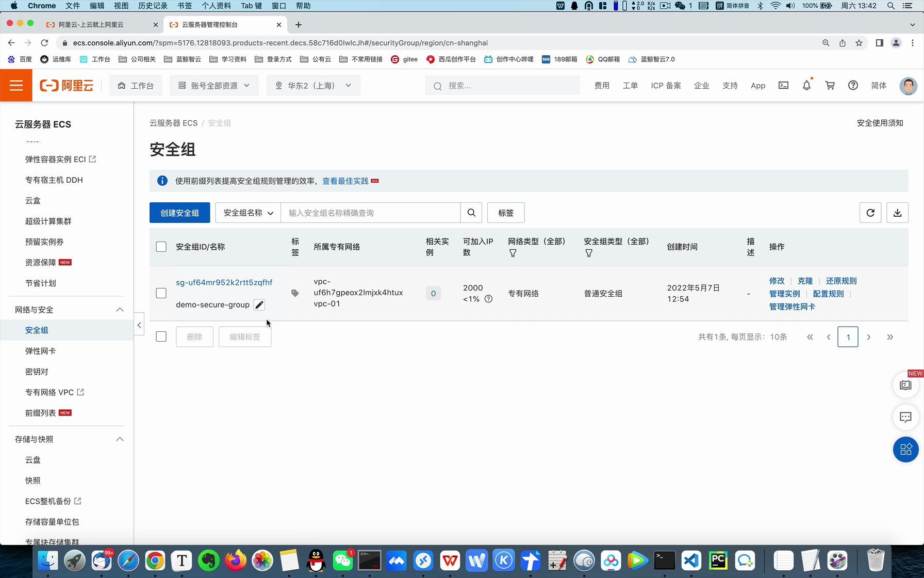
Task: Click the 标签 filter button
Action: [506, 213]
